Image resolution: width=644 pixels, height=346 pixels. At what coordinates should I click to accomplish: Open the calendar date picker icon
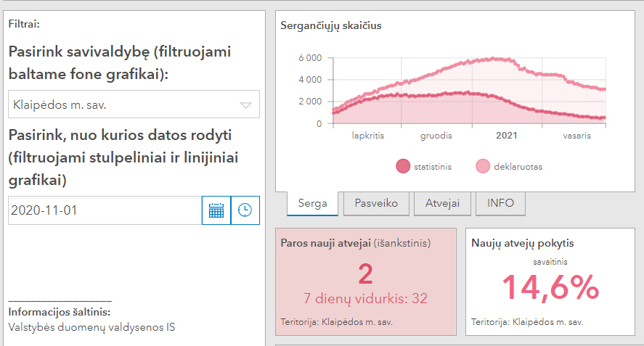(216, 210)
